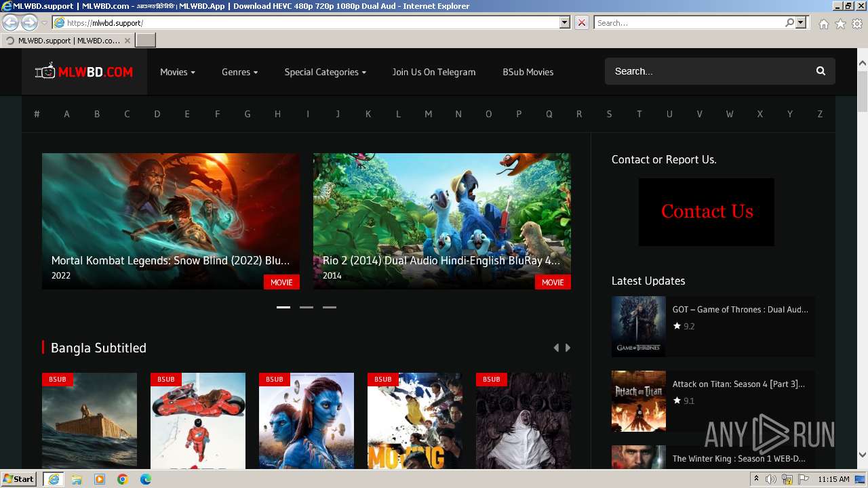868x488 pixels.
Task: Filter titles by letter M
Action: tap(428, 114)
